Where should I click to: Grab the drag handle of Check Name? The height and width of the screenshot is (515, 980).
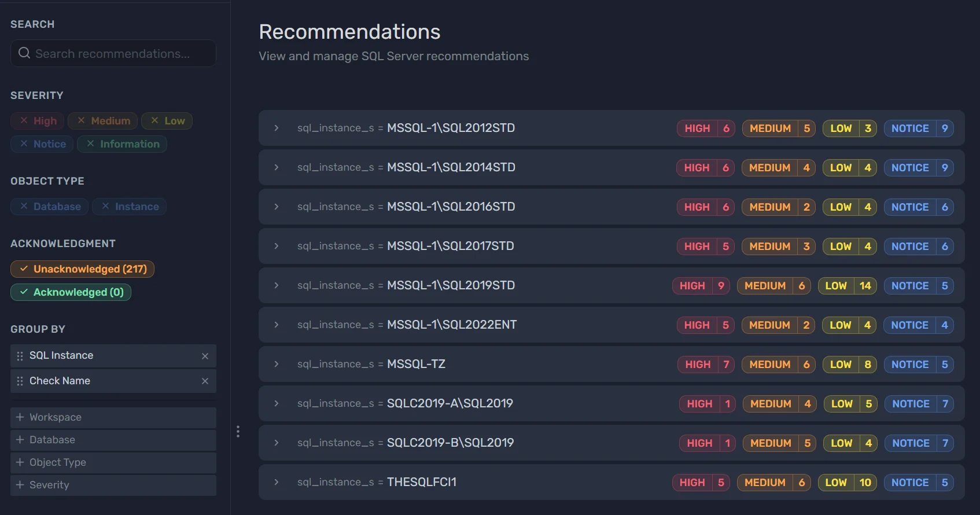pos(20,381)
